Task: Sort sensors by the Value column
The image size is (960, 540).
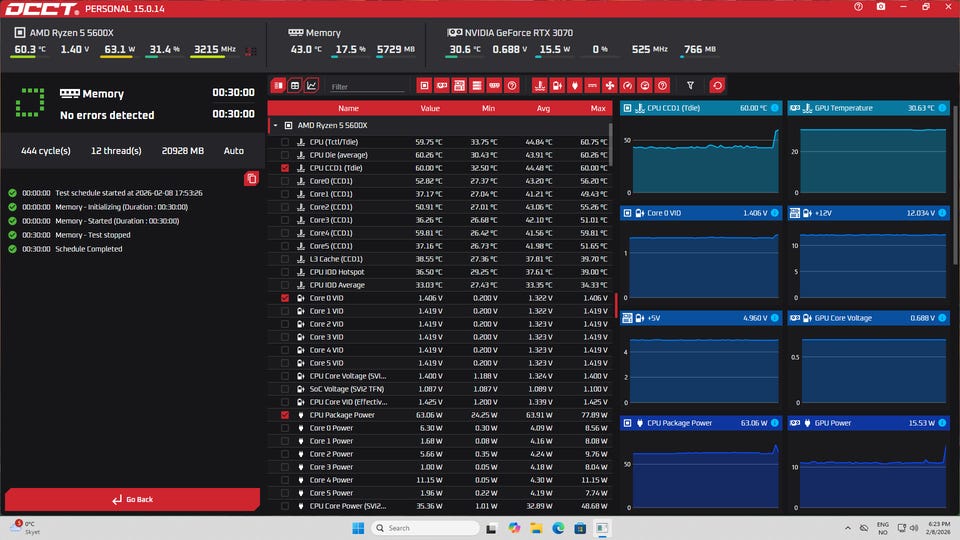Action: pyautogui.click(x=430, y=108)
